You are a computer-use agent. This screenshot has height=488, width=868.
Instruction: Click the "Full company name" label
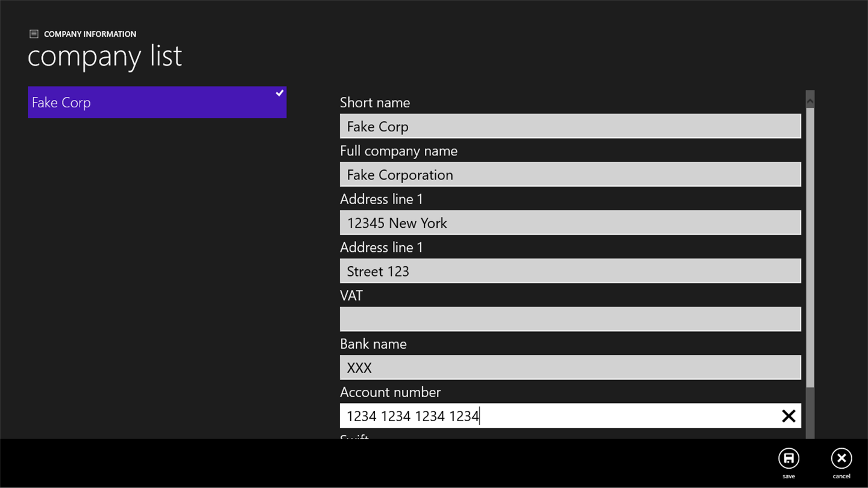click(x=398, y=151)
